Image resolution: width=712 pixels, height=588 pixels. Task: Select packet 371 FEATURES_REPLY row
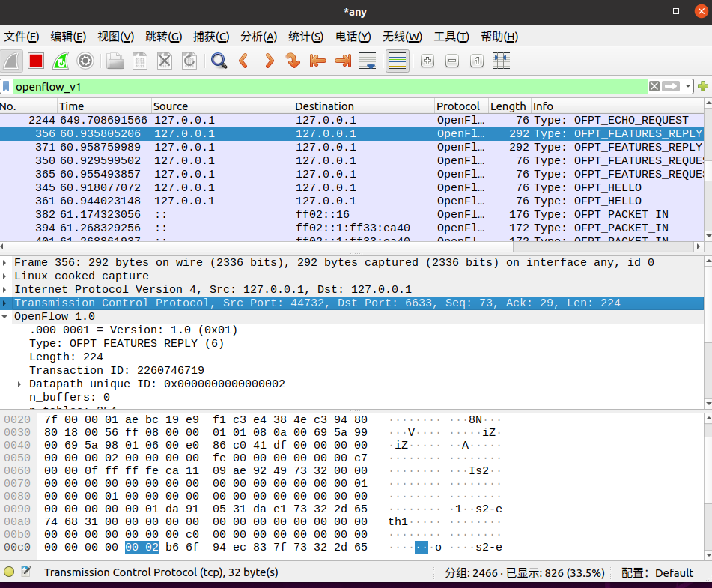click(x=352, y=148)
